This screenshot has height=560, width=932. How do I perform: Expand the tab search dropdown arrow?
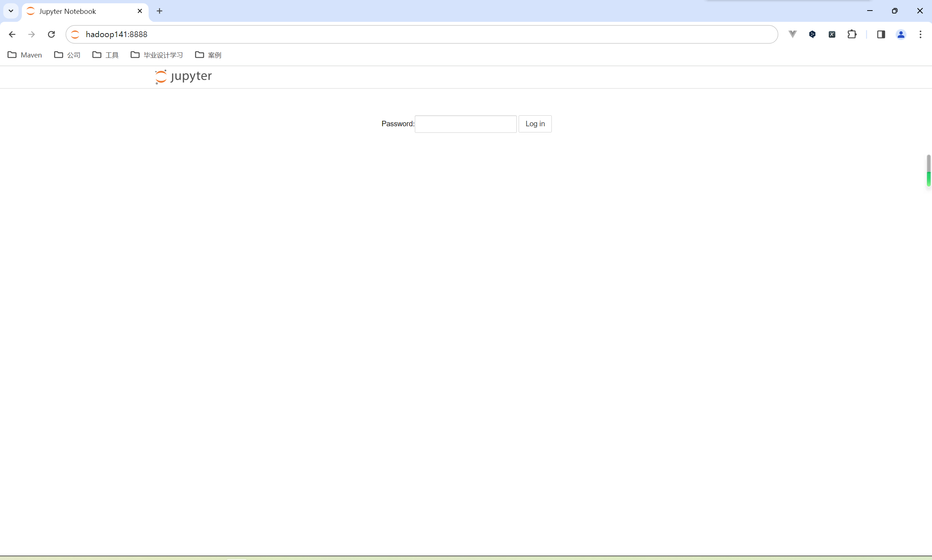(x=11, y=11)
